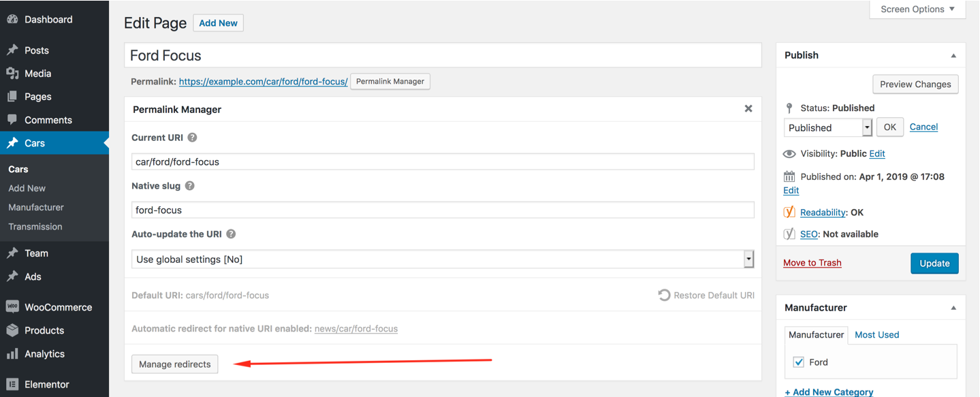
Task: Click the Cars pin icon
Action: click(x=12, y=143)
